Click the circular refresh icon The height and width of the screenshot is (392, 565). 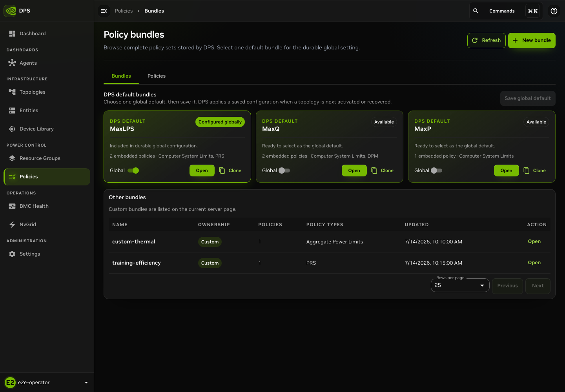[475, 40]
